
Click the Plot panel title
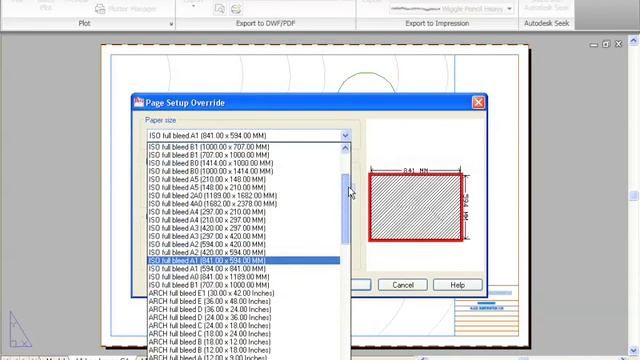click(84, 24)
